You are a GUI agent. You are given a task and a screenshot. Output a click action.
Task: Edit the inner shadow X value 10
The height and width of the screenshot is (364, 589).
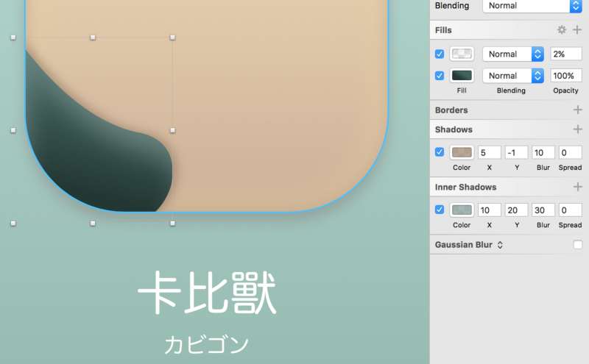pos(490,210)
